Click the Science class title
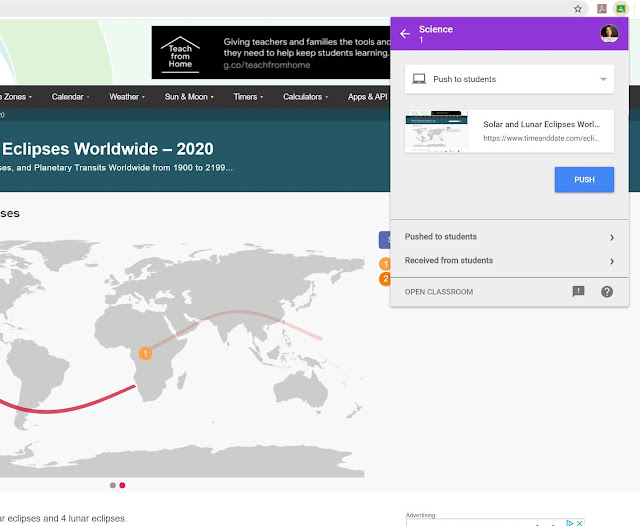Viewport: 640px width, 526px height. click(x=436, y=29)
